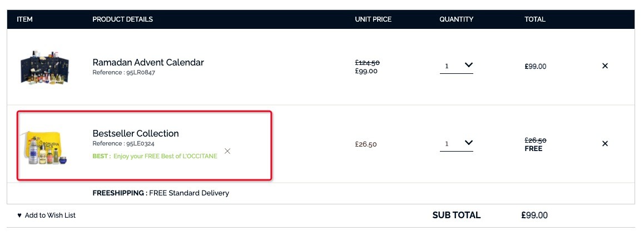Image resolution: width=644 pixels, height=236 pixels.
Task: Click the Ramadan Advent Calendar product title
Action: coord(148,62)
